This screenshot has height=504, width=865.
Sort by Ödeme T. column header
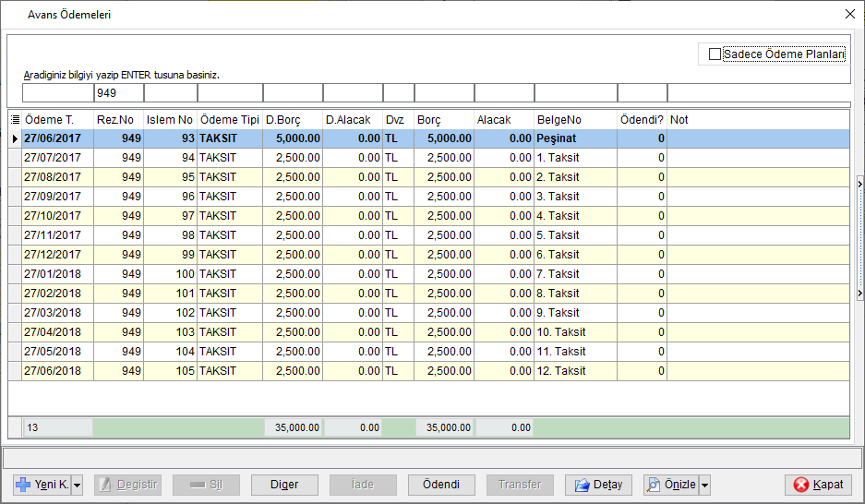click(x=57, y=120)
